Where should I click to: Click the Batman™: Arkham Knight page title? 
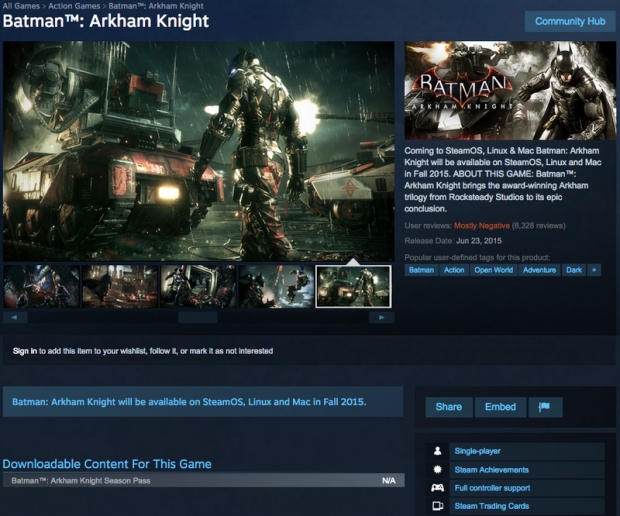[x=106, y=21]
